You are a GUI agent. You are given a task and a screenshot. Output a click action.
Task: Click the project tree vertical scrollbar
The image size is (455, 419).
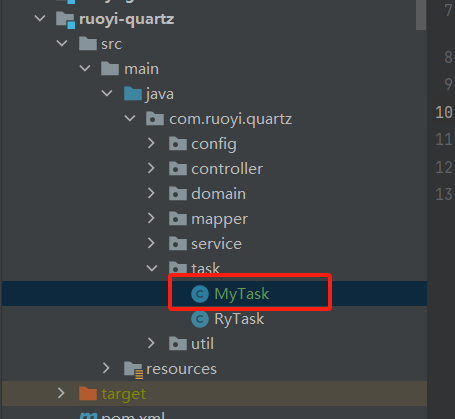421,15
